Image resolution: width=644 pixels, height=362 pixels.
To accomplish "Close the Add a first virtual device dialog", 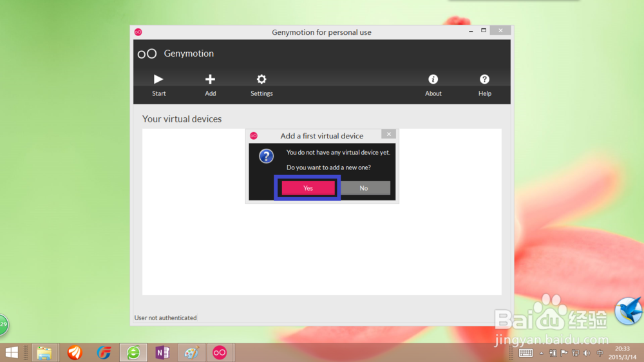I will 388,134.
